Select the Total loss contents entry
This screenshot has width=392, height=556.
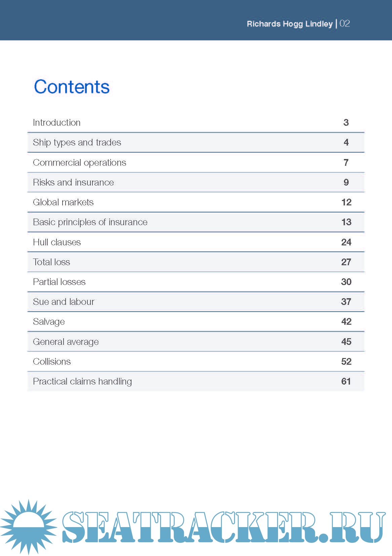(x=51, y=262)
